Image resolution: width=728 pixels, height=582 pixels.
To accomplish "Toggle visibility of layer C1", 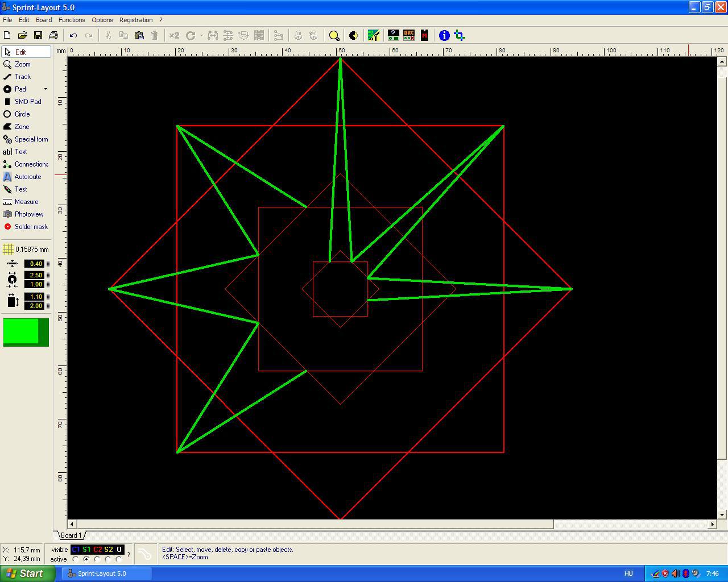I will point(76,550).
